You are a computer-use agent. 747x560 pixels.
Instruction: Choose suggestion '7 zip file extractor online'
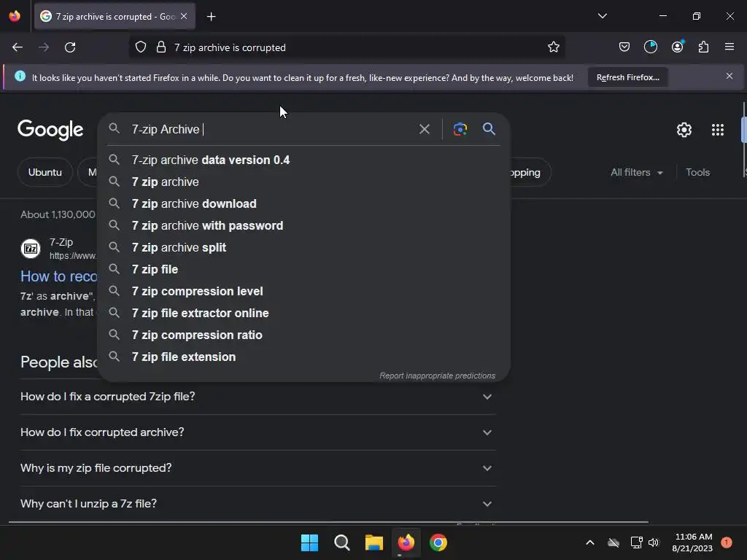click(x=304, y=314)
